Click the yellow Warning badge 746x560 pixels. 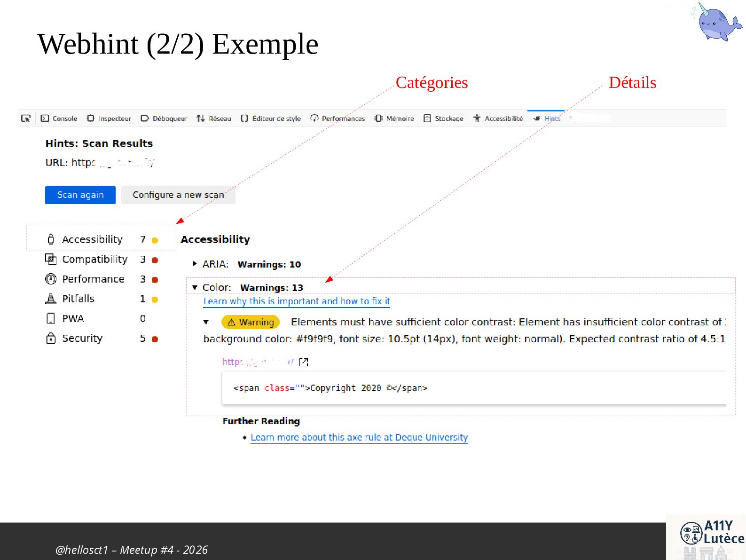point(251,322)
